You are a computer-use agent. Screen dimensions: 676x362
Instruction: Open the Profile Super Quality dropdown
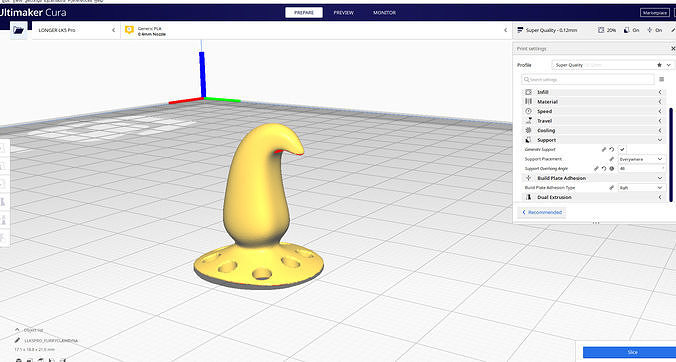[x=613, y=65]
